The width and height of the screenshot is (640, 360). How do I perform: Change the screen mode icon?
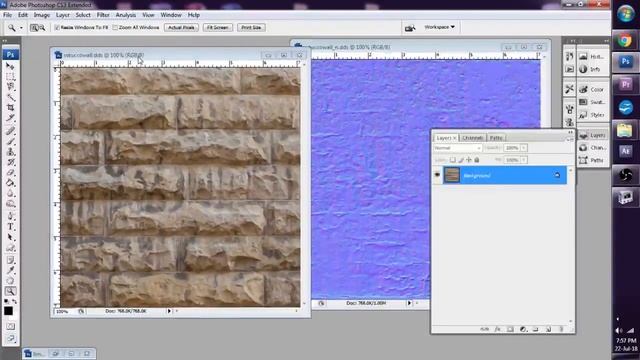click(10, 338)
